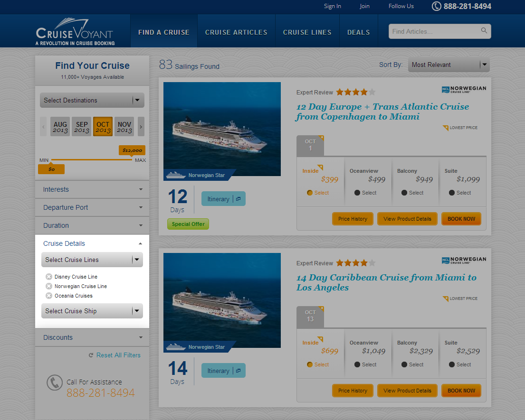Image resolution: width=525 pixels, height=420 pixels.
Task: Open Sort By Most Relevant dropdown
Action: click(x=449, y=65)
